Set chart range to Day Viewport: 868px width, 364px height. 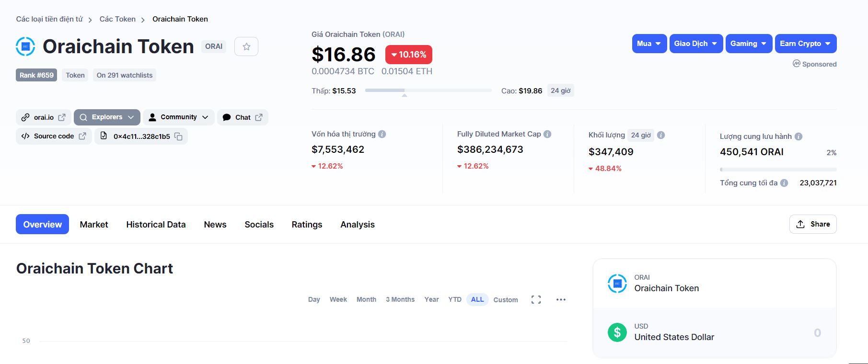(x=314, y=299)
